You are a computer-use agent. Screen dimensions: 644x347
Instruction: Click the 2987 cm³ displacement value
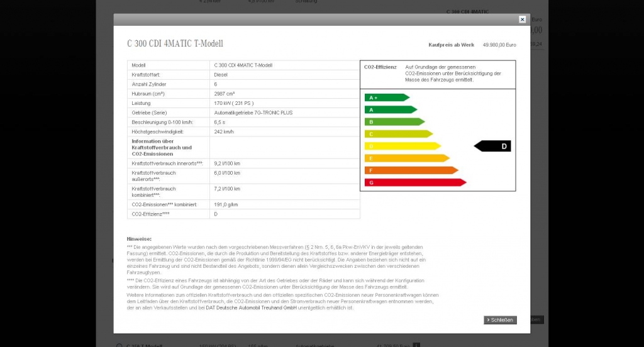[x=225, y=94]
